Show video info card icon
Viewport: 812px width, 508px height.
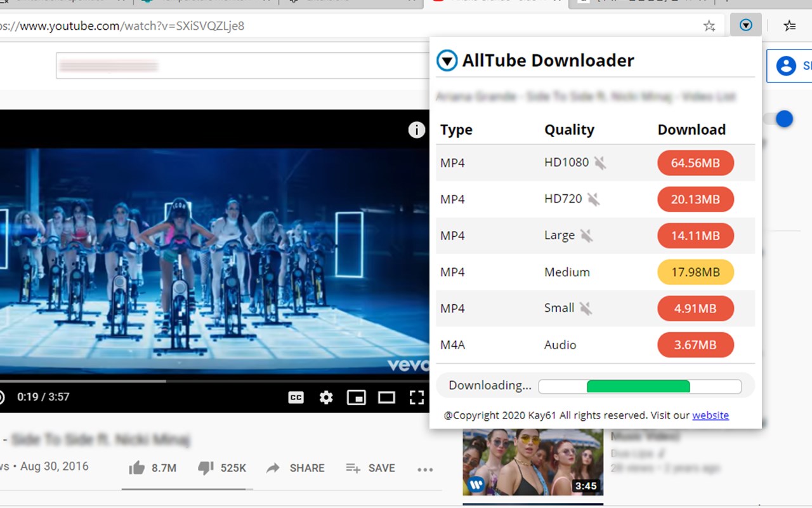[x=416, y=130]
